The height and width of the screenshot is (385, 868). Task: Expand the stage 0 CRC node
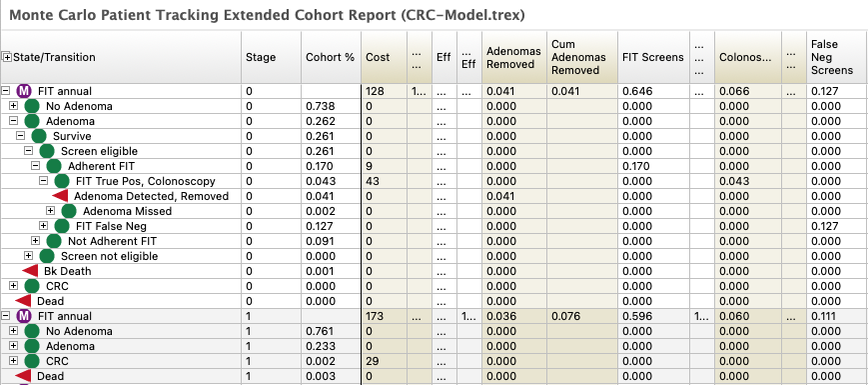click(x=14, y=286)
